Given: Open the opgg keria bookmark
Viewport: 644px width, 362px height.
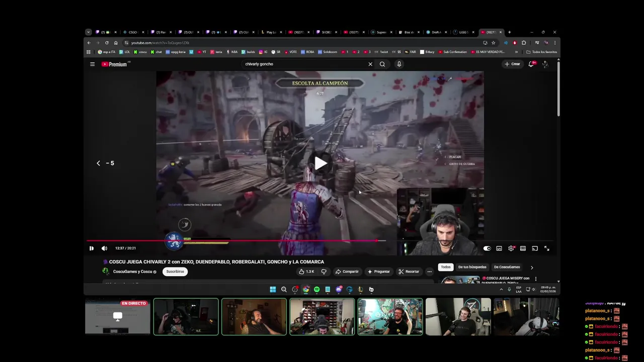Looking at the screenshot, I should (x=176, y=52).
